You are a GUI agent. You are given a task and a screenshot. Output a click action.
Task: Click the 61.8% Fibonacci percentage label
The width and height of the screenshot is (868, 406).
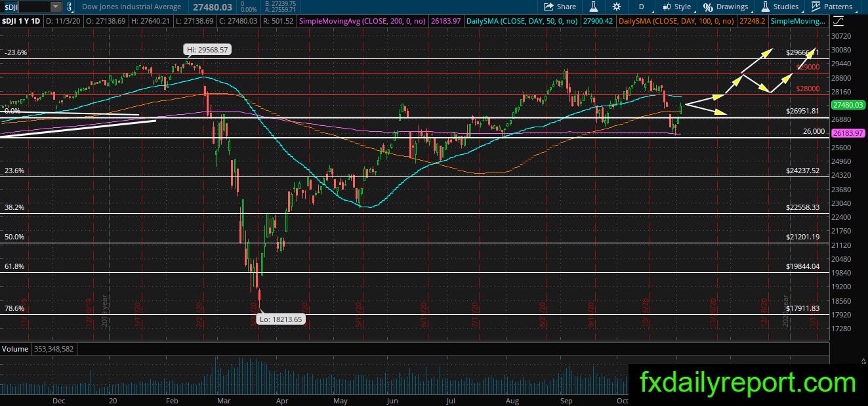(x=14, y=266)
